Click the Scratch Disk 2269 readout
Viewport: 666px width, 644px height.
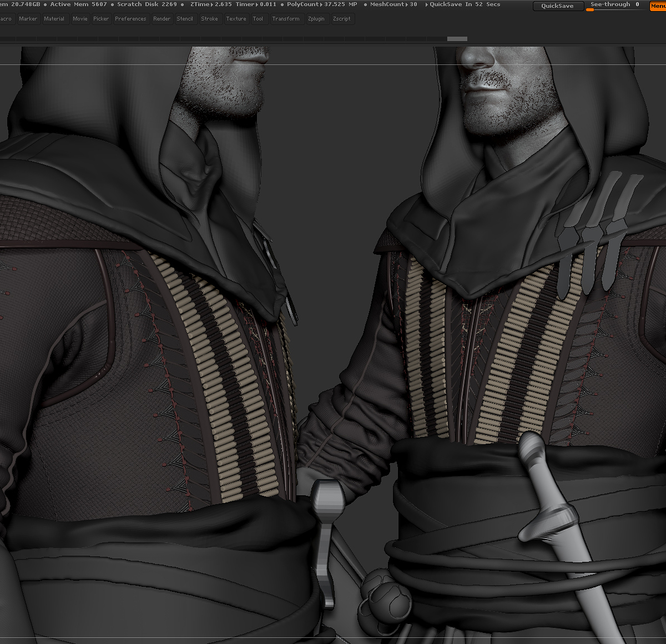147,4
